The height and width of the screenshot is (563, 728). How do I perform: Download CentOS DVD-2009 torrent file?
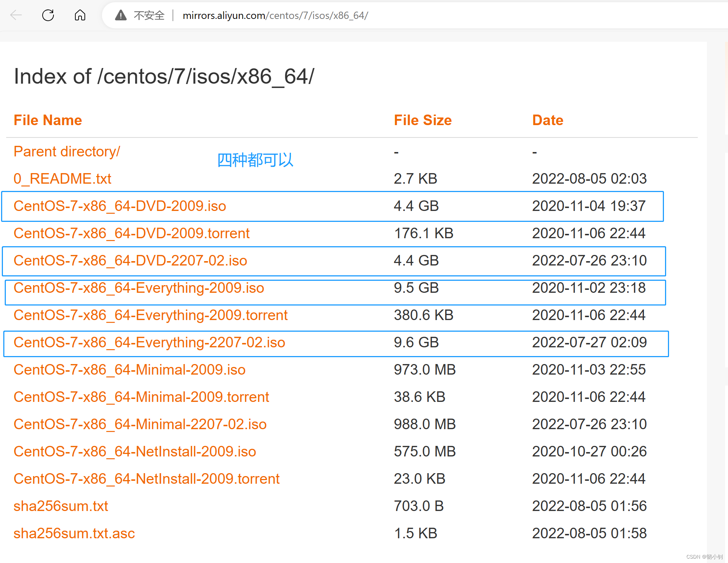click(131, 233)
